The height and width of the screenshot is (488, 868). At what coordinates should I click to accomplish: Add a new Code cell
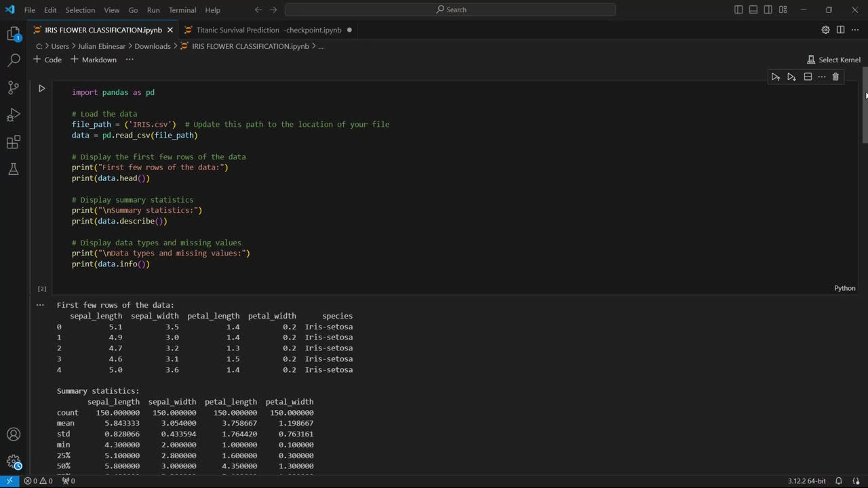[x=47, y=60]
